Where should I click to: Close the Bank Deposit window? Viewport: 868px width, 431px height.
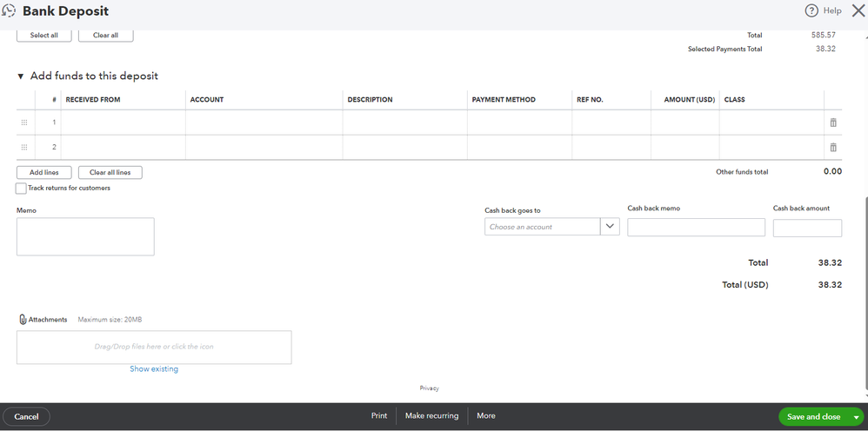pos(858,10)
